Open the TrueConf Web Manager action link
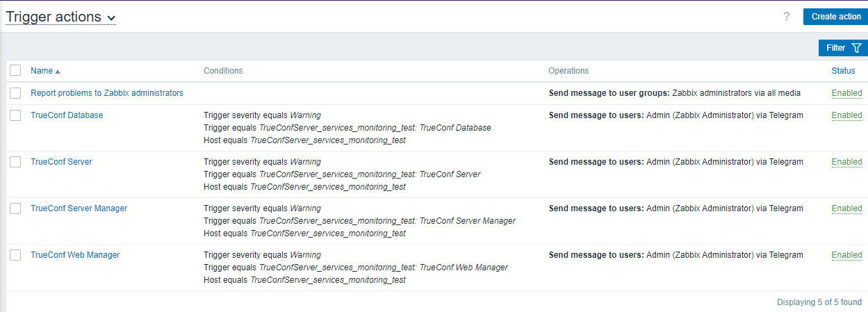868x312 pixels. 75,255
